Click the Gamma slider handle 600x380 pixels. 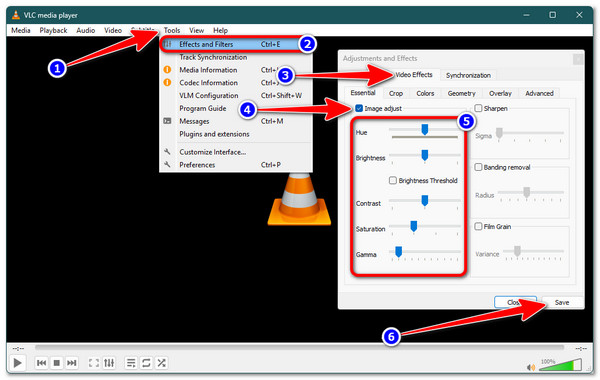click(x=398, y=252)
